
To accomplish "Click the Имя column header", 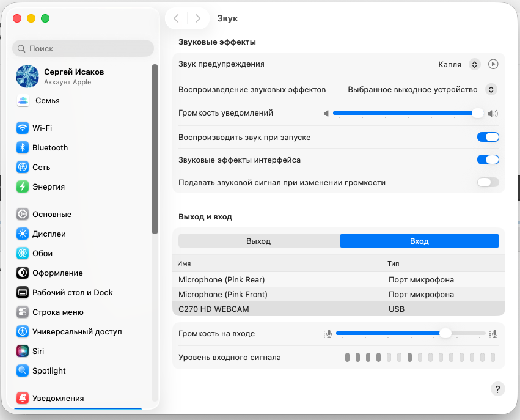I will pyautogui.click(x=184, y=263).
